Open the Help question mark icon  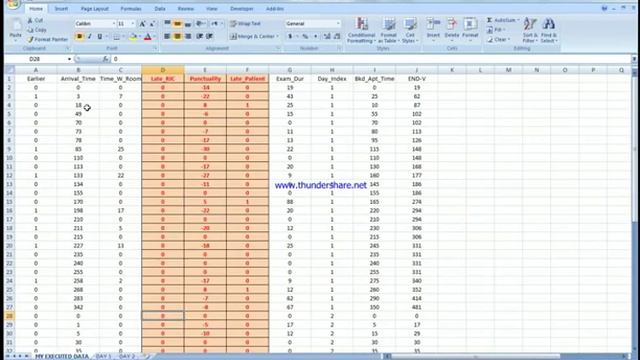point(604,8)
